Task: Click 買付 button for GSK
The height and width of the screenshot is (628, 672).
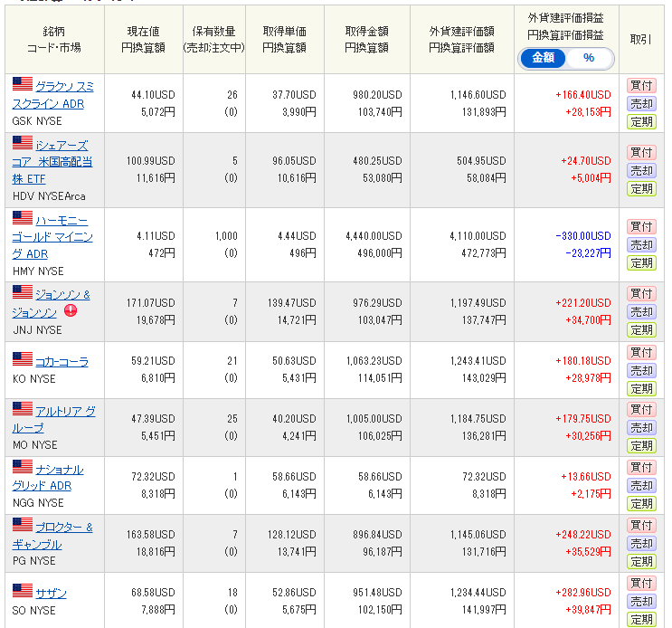Action: pos(641,86)
